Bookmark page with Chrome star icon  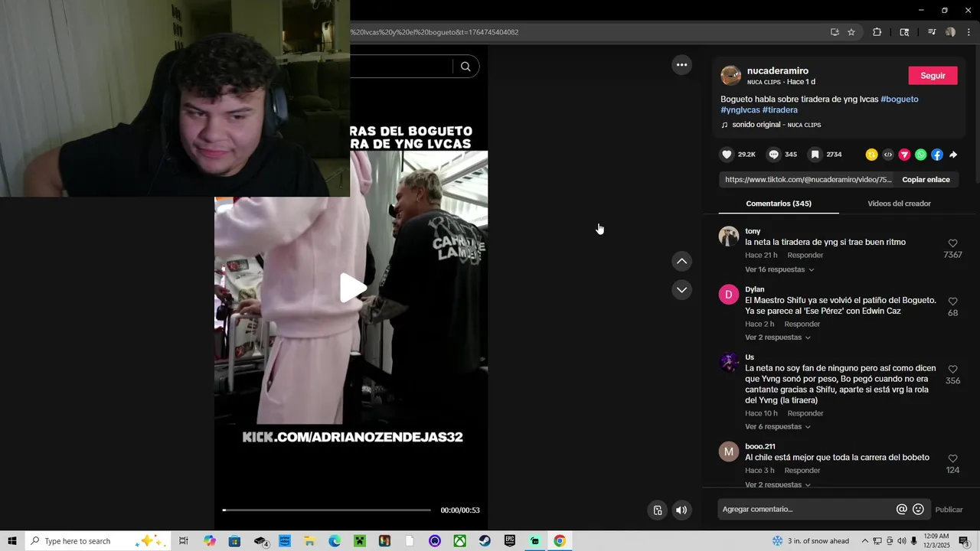click(851, 32)
